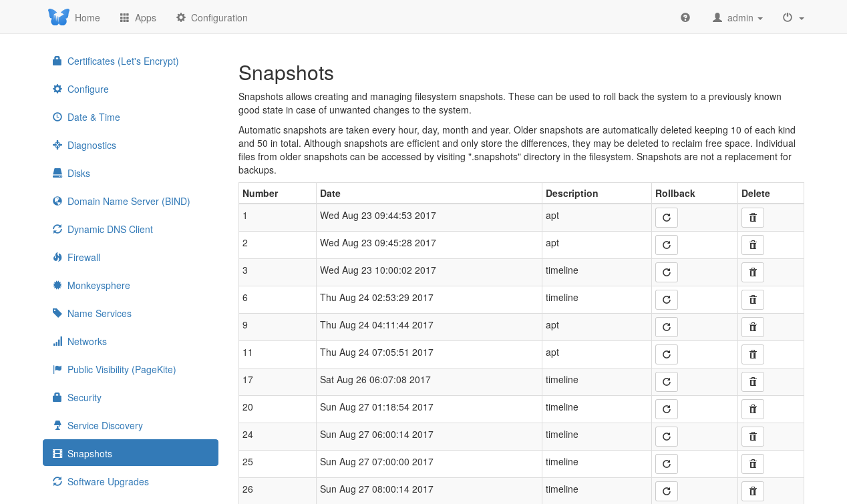Click the Description column header
Screen dimensions: 847x504
pos(572,194)
